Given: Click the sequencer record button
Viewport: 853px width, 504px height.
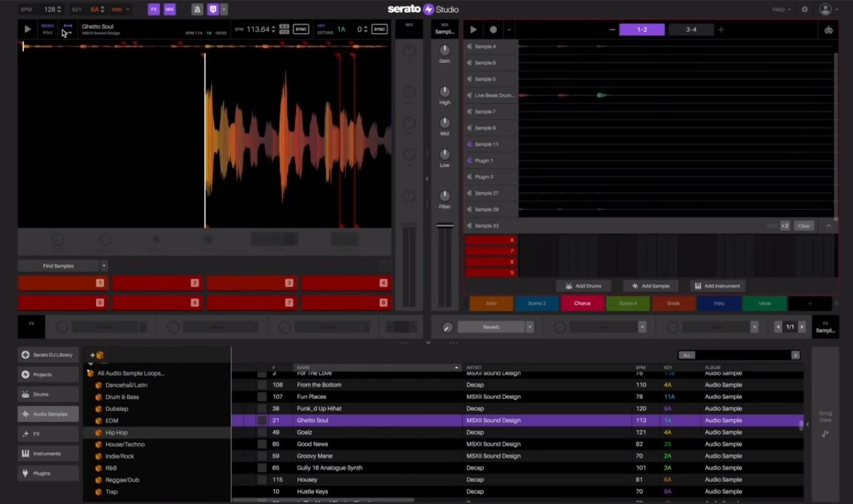Looking at the screenshot, I should pyautogui.click(x=493, y=29).
